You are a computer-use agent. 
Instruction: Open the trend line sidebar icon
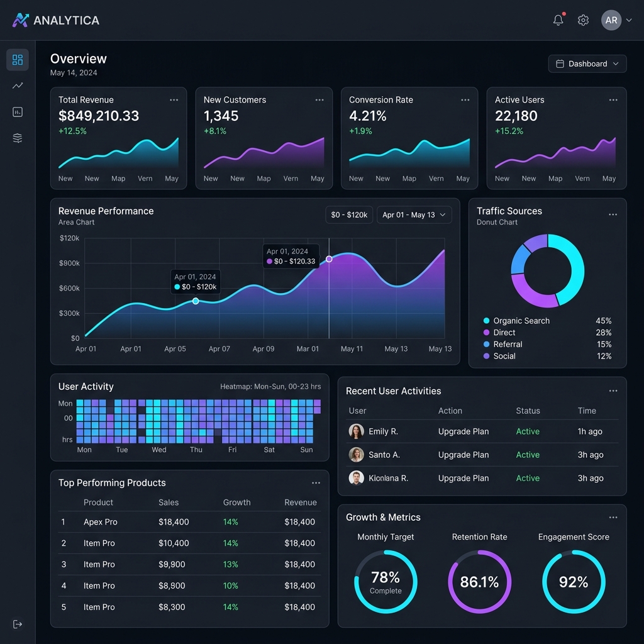click(18, 86)
